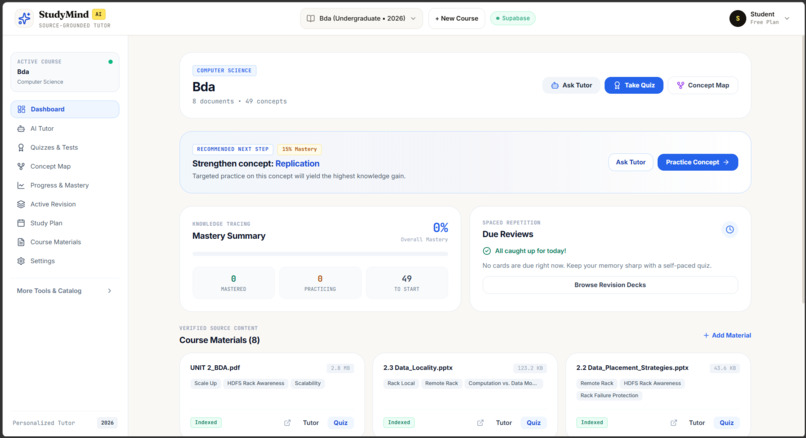
Task: Expand the Student account menu chevron
Action: tap(786, 19)
